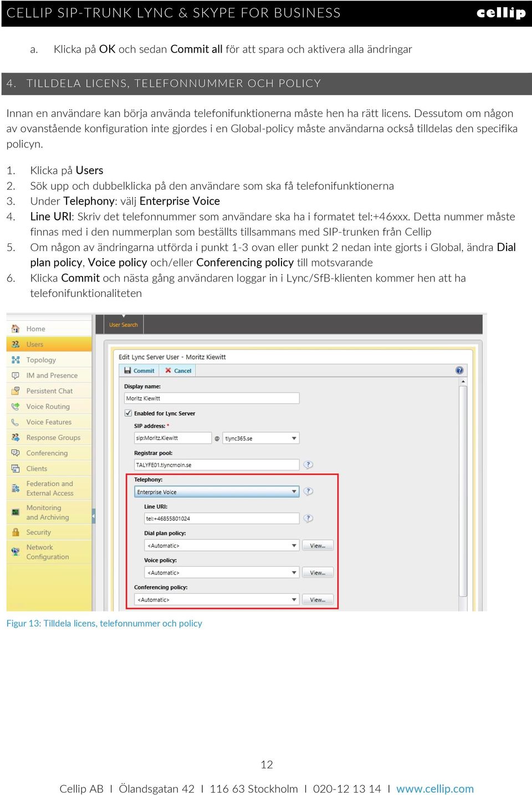Screen dimensions: 532x795
Task: Click the Monitoring and Archiving icon
Action: click(16, 512)
